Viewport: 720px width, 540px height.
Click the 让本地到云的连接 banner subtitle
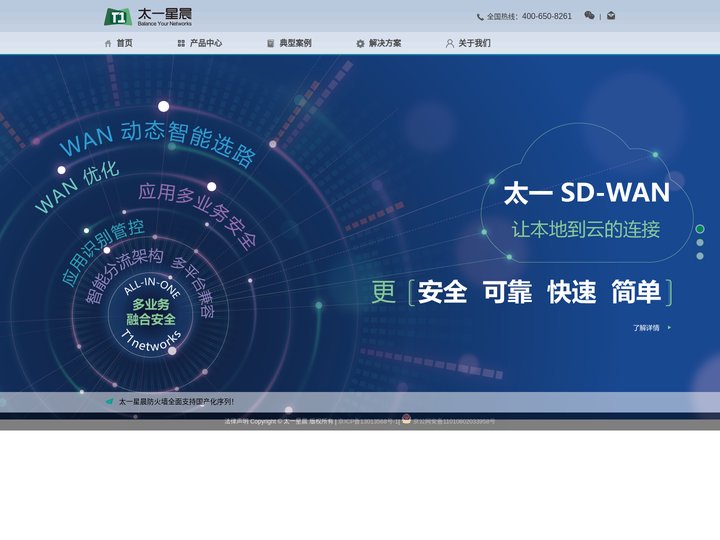tap(586, 229)
